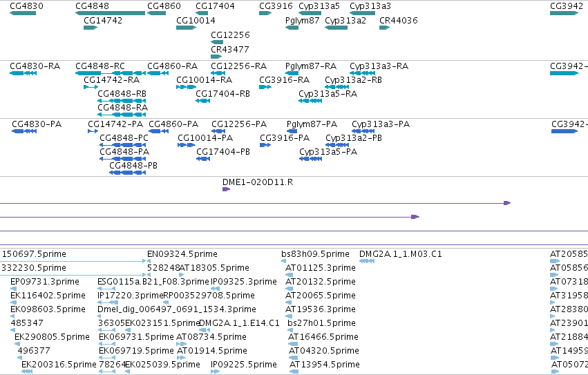Select the EK290805.5prime EST label
The width and height of the screenshot is (588, 375).
click(52, 337)
